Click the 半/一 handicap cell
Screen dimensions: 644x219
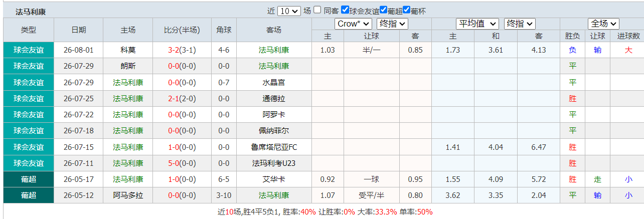click(371, 50)
